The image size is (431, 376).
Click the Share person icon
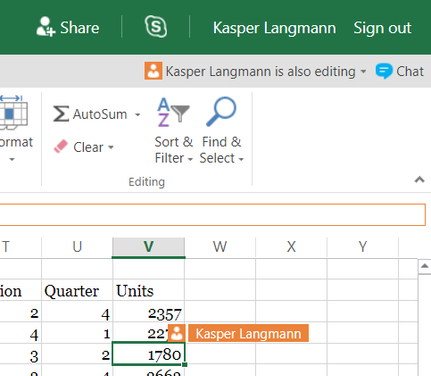point(45,26)
